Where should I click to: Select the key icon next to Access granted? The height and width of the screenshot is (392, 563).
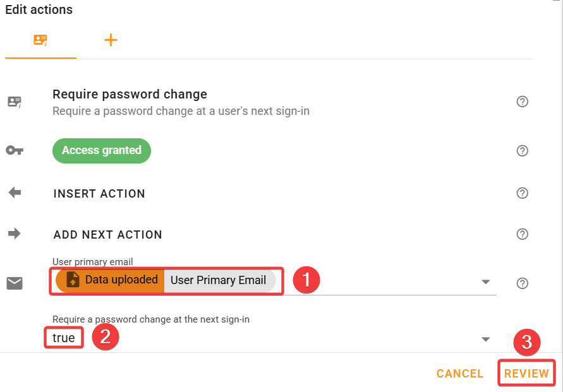pos(14,150)
